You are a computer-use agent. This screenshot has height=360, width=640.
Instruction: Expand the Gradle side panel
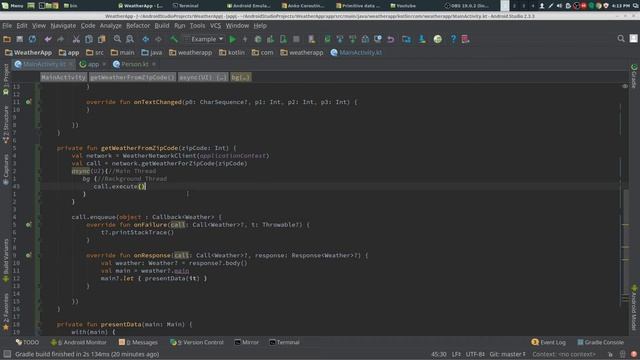point(634,76)
